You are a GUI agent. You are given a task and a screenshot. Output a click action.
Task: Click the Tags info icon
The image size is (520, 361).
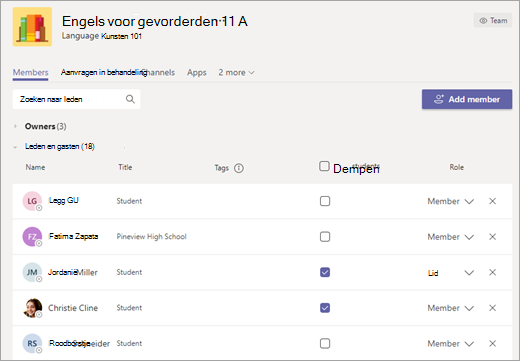coord(239,168)
